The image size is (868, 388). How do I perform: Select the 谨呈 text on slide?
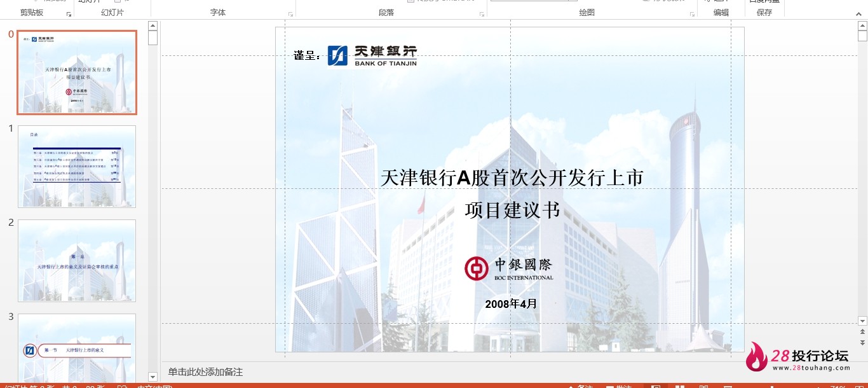[307, 56]
